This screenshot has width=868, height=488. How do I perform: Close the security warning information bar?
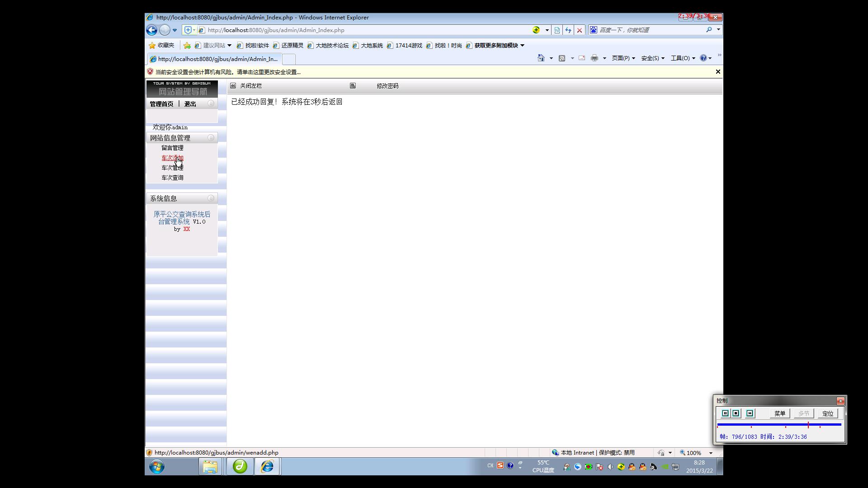point(717,71)
